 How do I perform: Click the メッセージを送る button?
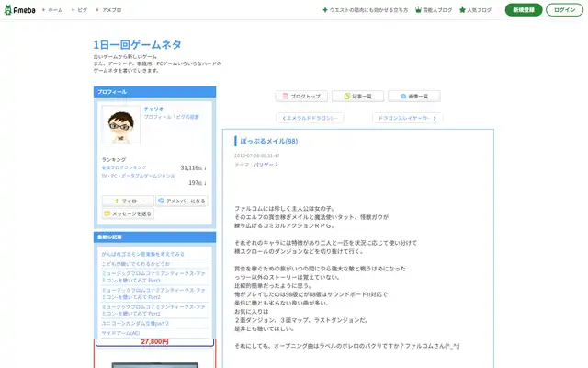pos(128,213)
